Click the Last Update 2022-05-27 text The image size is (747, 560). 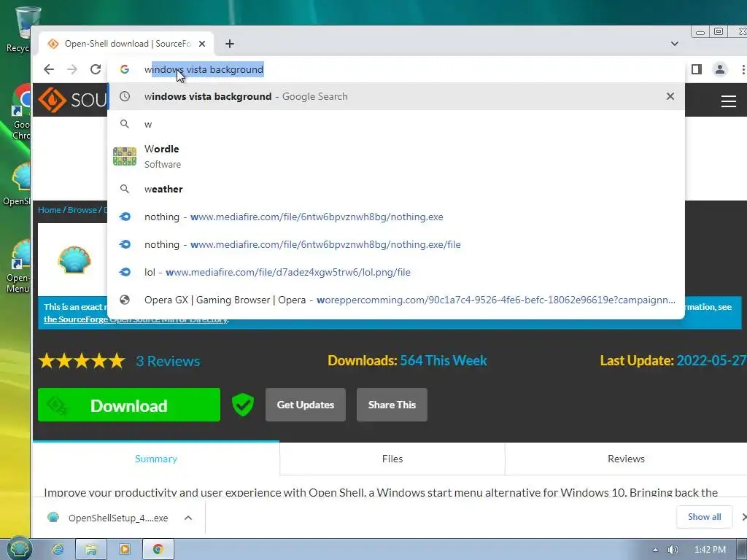673,360
